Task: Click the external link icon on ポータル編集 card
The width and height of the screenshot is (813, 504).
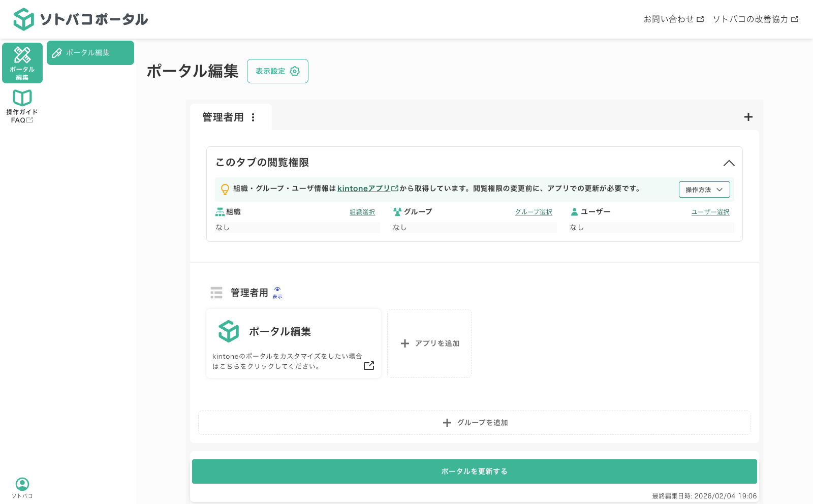Action: tap(368, 365)
